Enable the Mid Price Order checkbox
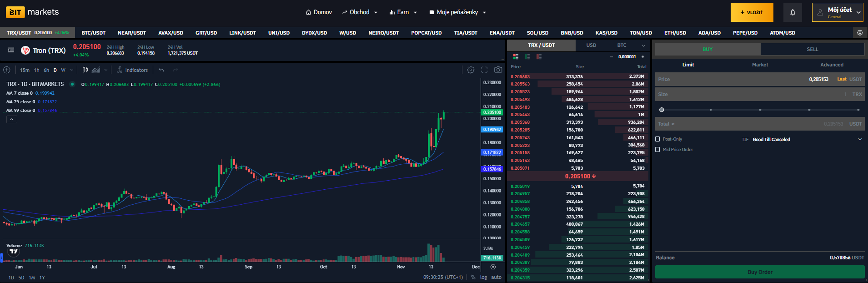Screen dimensions: 868x283 [x=657, y=150]
